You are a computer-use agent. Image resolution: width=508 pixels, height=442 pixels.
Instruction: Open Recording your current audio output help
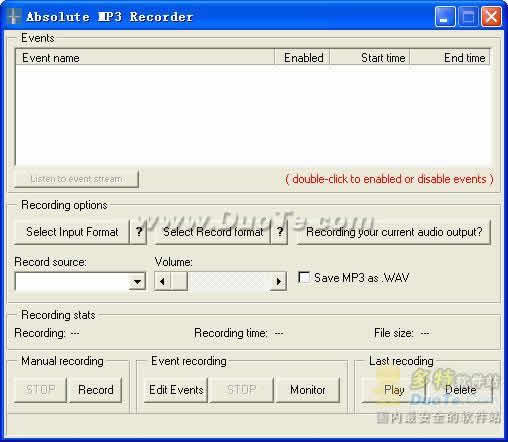tap(394, 232)
